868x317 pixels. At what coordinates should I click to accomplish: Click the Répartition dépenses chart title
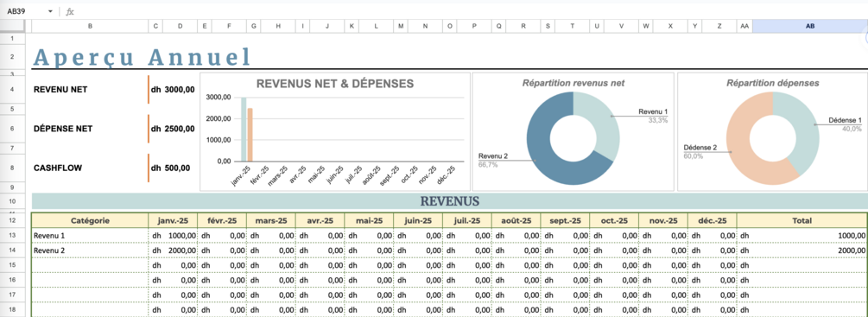click(772, 83)
